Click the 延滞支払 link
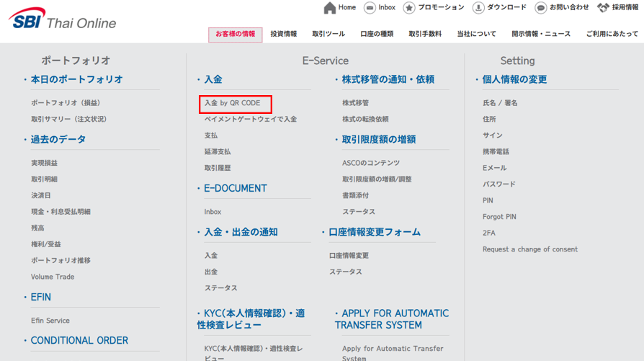This screenshot has width=644, height=361. point(218,151)
